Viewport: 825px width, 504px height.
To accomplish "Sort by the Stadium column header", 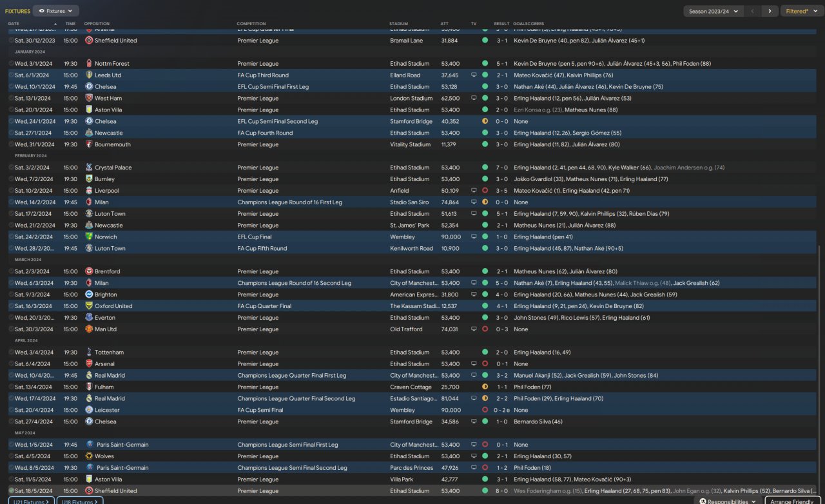I will pyautogui.click(x=399, y=24).
